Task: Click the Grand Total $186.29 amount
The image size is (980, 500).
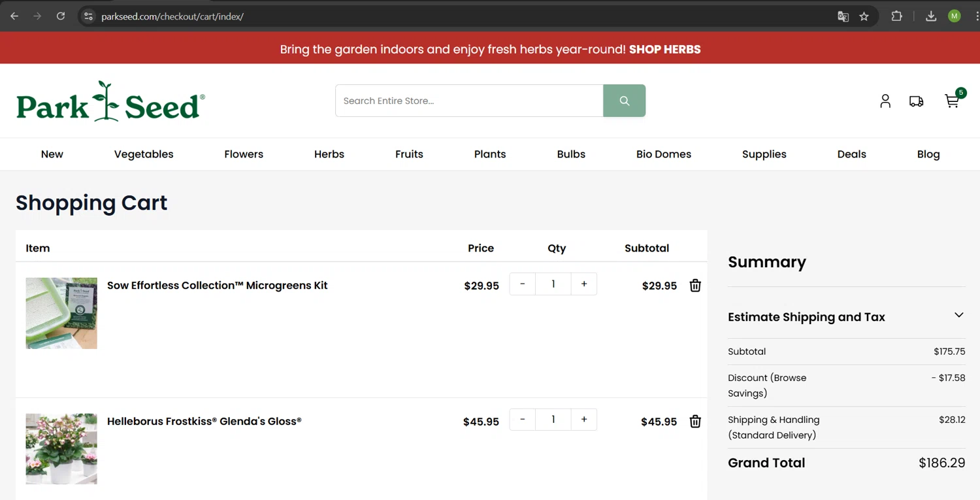Action: tap(941, 463)
